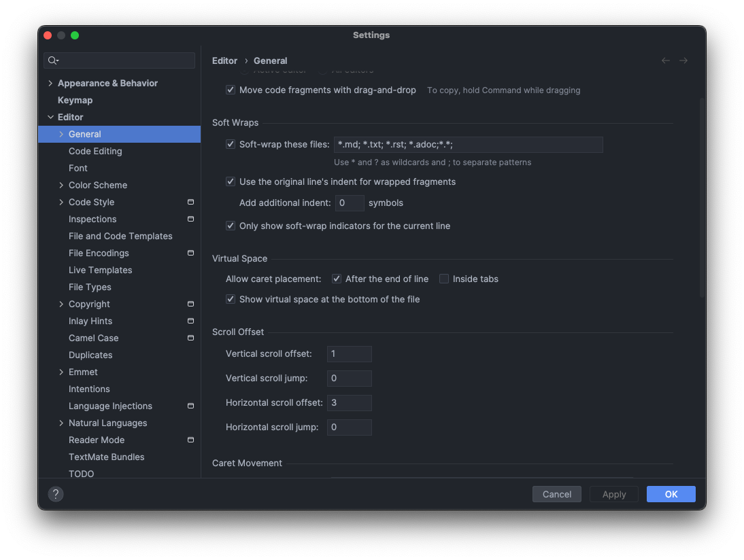Viewport: 744px width, 560px height.
Task: Enable Inside tabs caret placement
Action: point(444,279)
